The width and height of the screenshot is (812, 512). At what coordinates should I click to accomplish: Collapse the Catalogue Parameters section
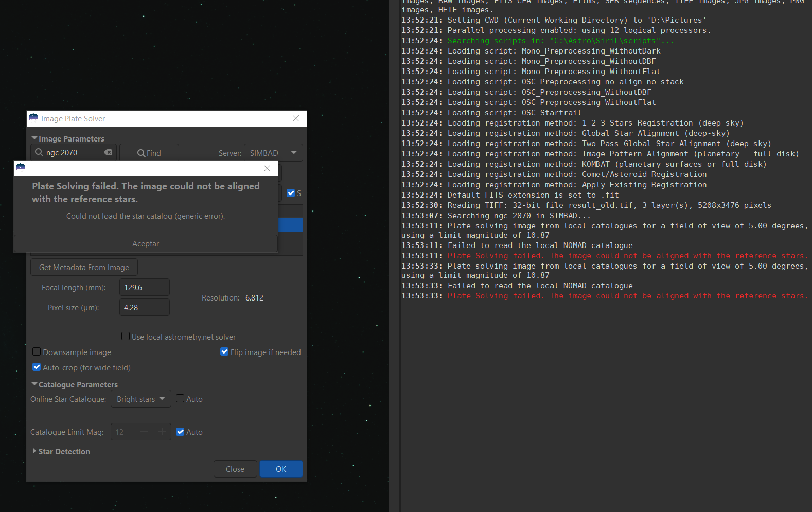(x=34, y=384)
